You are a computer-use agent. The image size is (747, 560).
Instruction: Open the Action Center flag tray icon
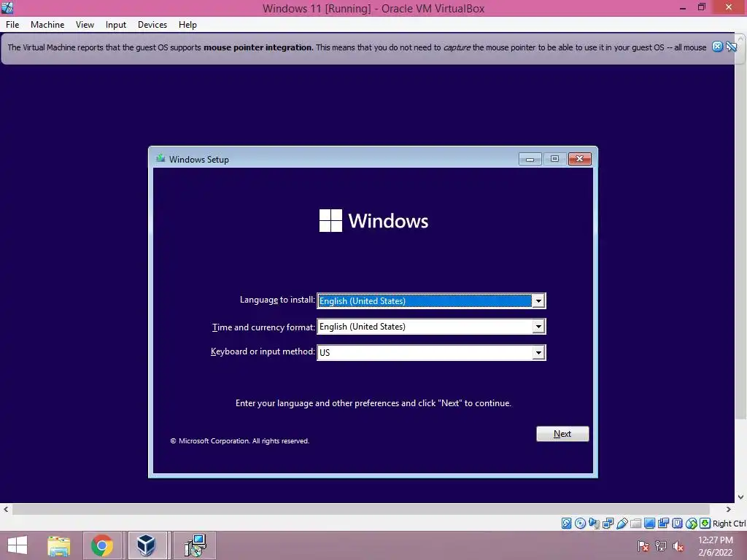643,546
